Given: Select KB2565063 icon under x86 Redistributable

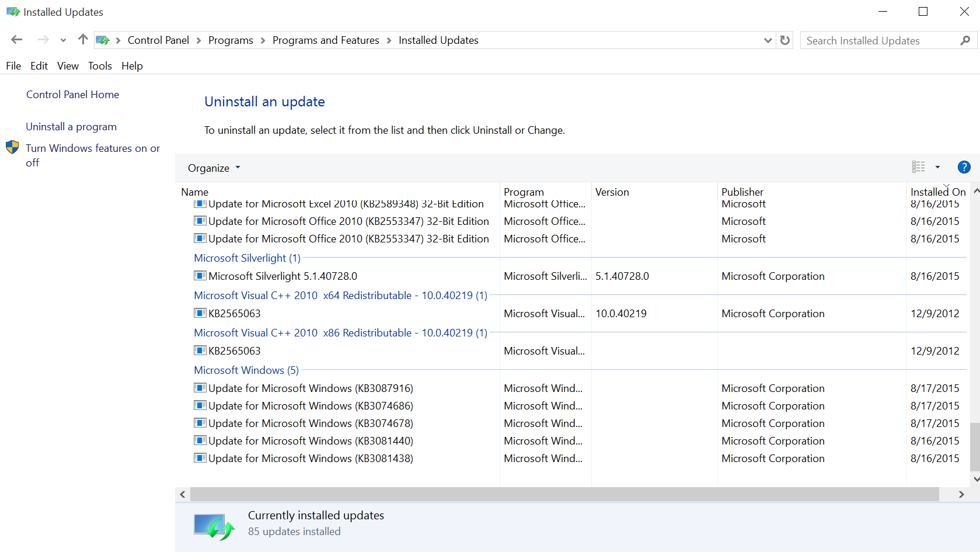Looking at the screenshot, I should [200, 350].
